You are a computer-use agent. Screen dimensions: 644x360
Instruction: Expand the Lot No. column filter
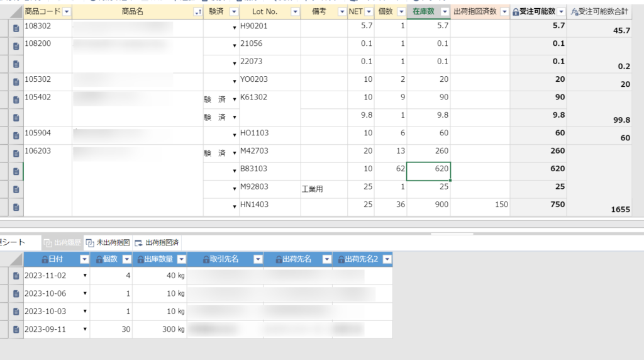[x=294, y=12]
